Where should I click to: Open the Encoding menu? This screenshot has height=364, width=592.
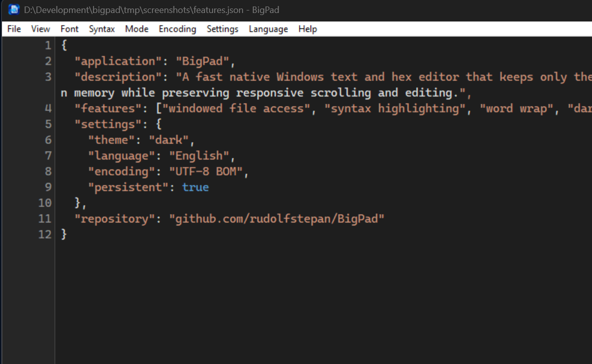(177, 29)
